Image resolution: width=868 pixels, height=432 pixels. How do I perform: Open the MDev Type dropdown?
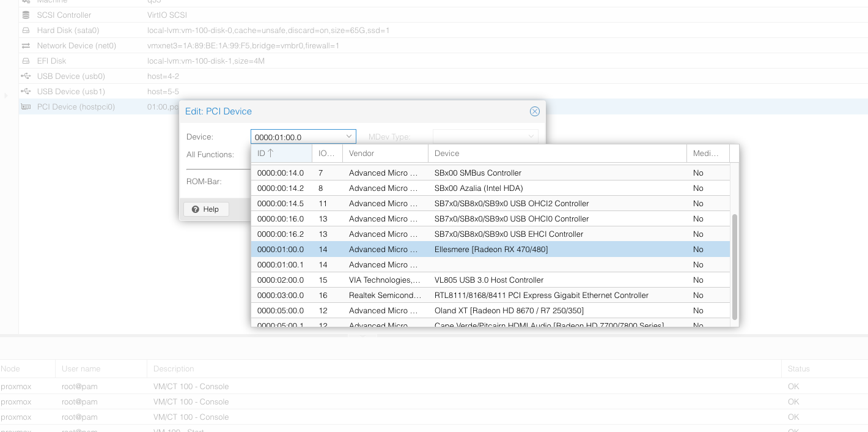pos(531,137)
